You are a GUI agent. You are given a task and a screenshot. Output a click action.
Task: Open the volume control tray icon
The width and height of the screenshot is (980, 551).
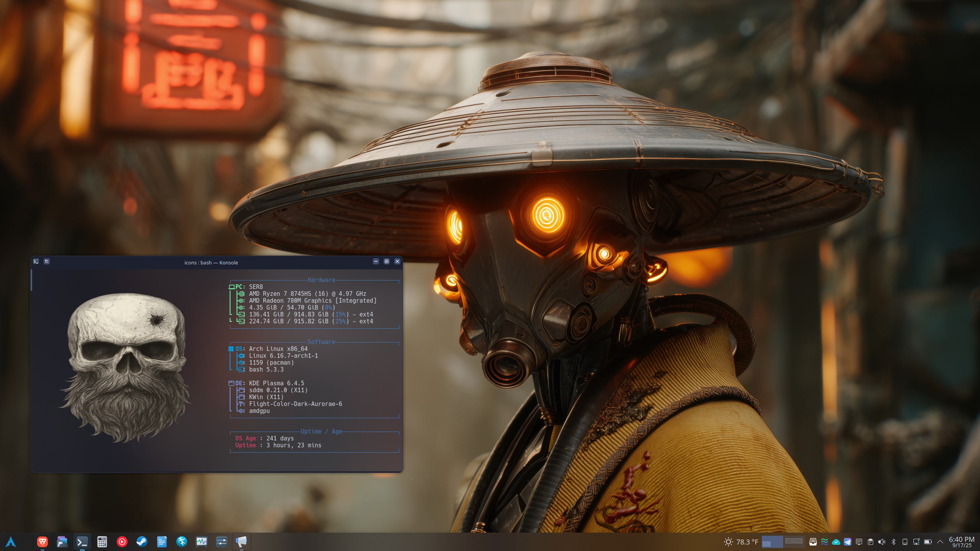[x=882, y=542]
